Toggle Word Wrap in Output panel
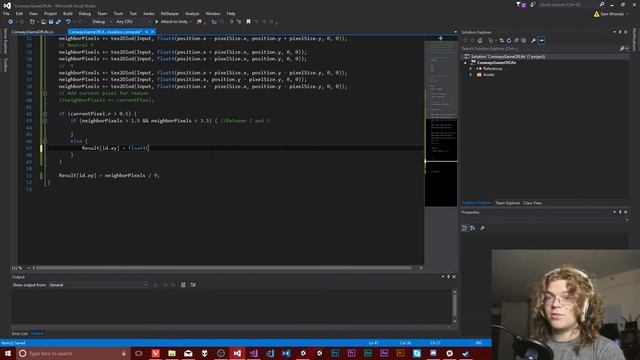This screenshot has width=640, height=360. point(193,285)
